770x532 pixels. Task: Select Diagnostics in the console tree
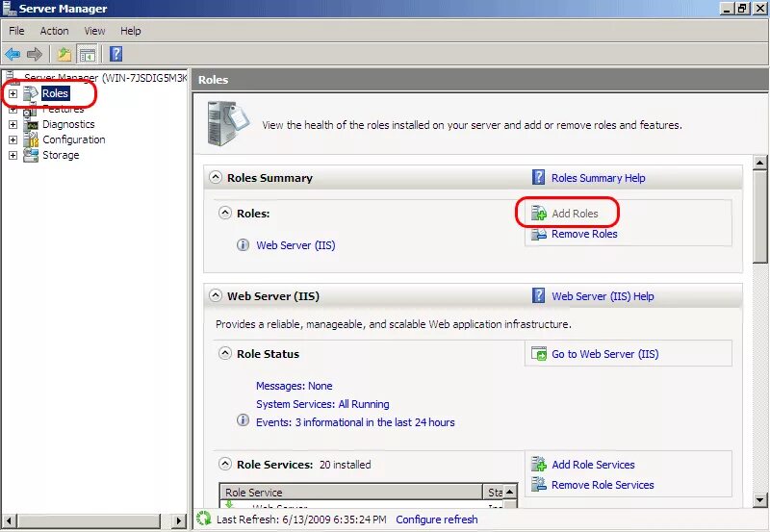(68, 125)
